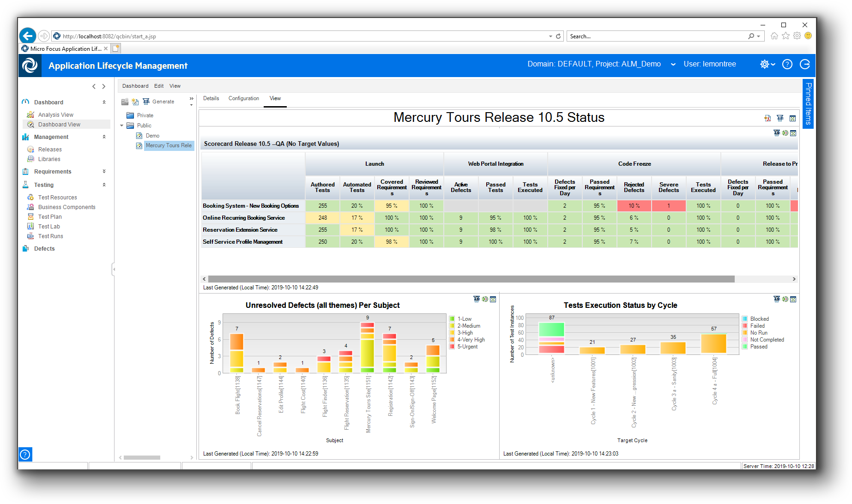Maximize the Scorecard Release 10.5 panel
This screenshot has height=504, width=852.
point(793,133)
